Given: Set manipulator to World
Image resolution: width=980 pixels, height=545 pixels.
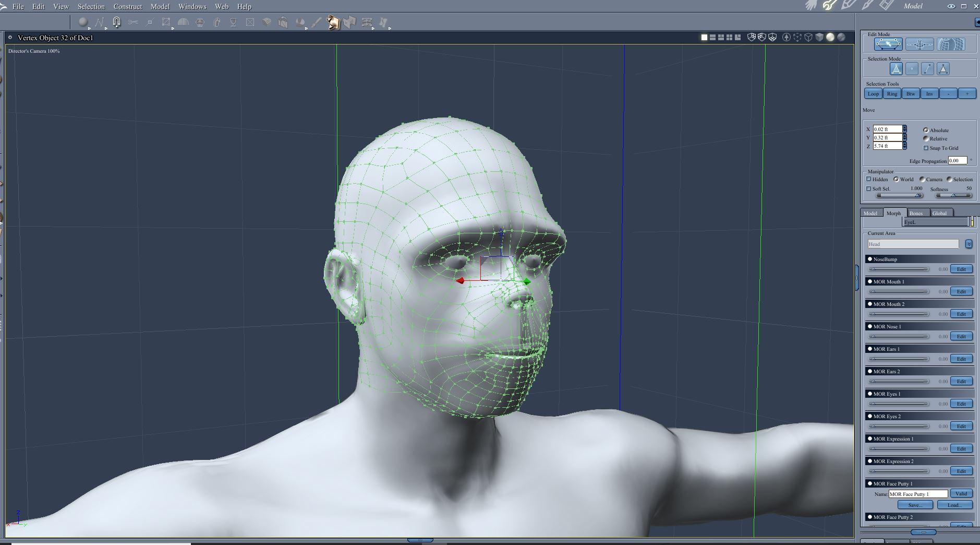Looking at the screenshot, I should pyautogui.click(x=896, y=179).
